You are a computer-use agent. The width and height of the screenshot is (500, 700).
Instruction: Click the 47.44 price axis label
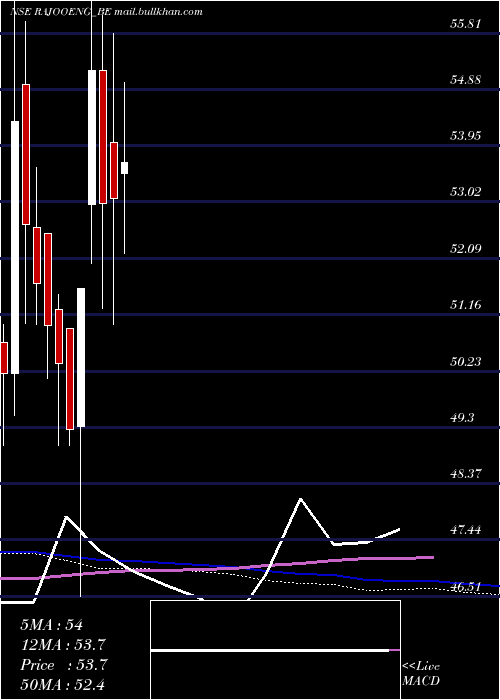pos(466,530)
